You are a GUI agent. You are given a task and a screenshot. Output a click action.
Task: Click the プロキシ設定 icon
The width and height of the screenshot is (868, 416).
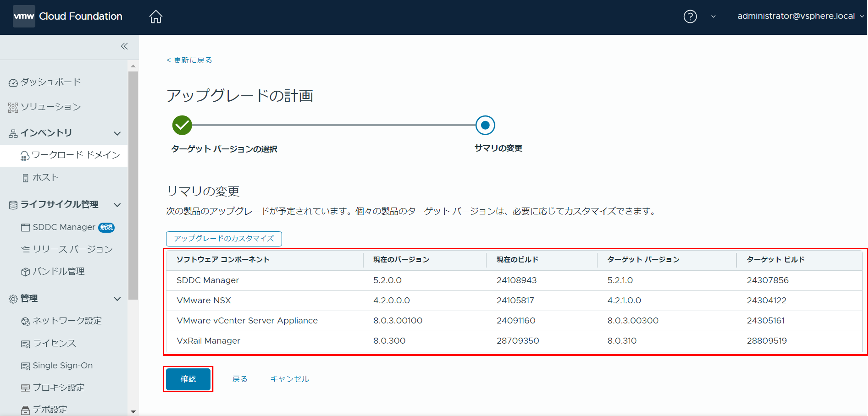[x=25, y=388]
